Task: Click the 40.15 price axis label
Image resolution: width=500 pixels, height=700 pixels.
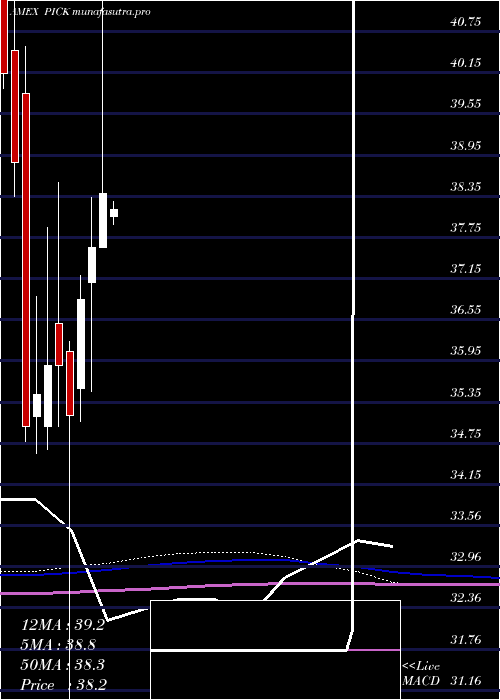Action: [466, 62]
